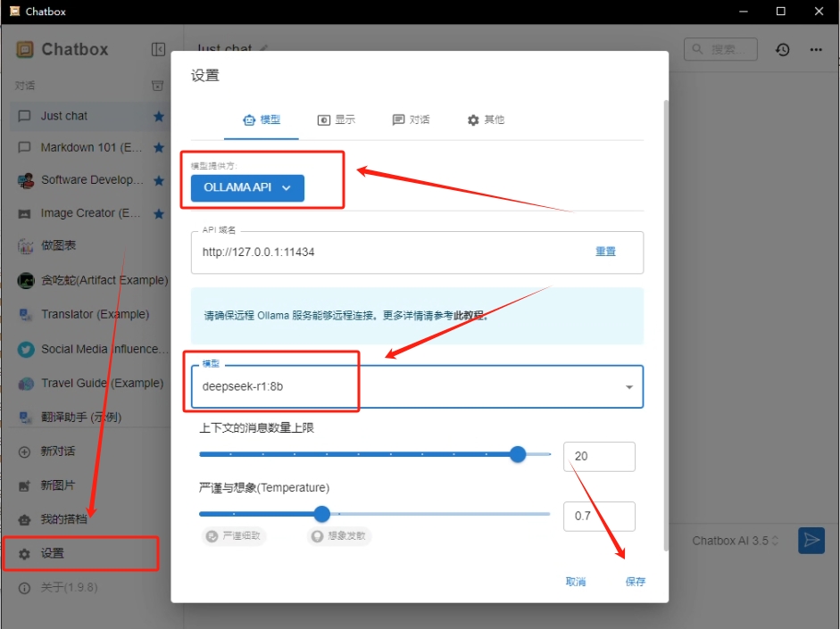This screenshot has height=629, width=840.
Task: Click the 搜索 search box in header
Action: [720, 49]
